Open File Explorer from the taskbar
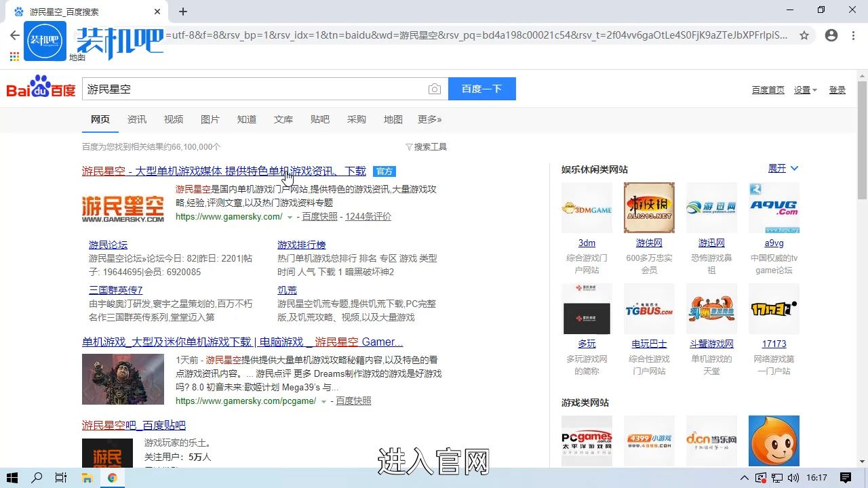This screenshot has height=488, width=868. click(87, 477)
